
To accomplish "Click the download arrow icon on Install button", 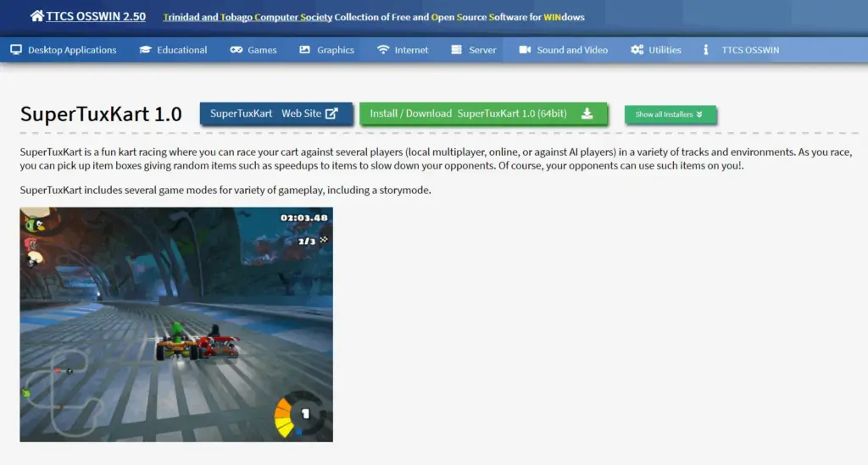I will 587,113.
